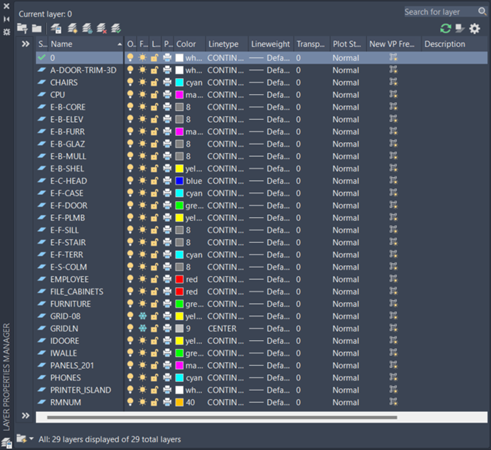Click the green Refresh icon
This screenshot has height=450, width=491.
(446, 29)
